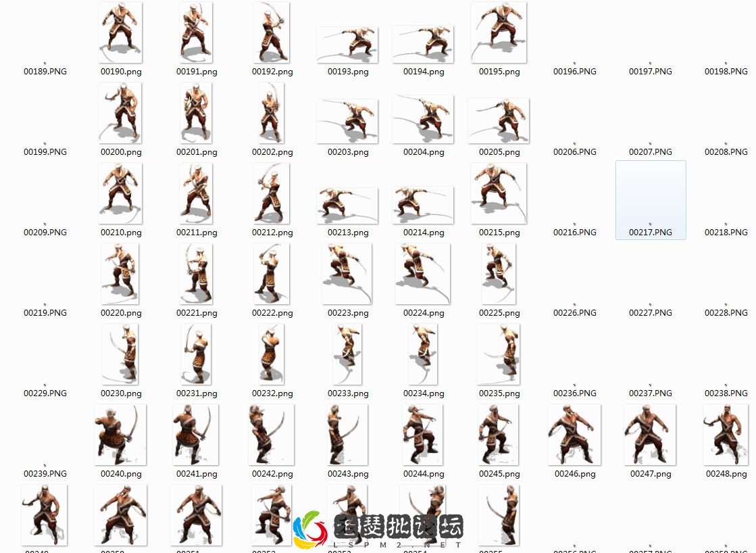This screenshot has height=553, width=756.
Task: Select the 00242.png thumbnail
Action: pyautogui.click(x=272, y=435)
